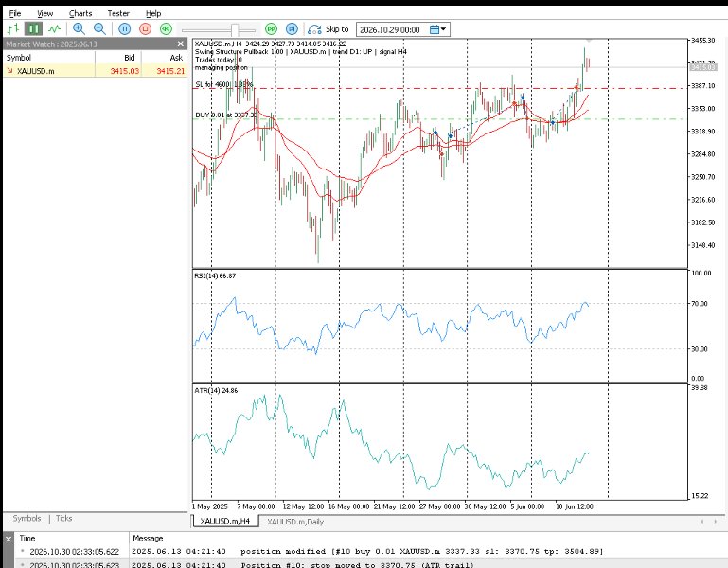
Task: Pause the strategy test
Action: pyautogui.click(x=124, y=28)
